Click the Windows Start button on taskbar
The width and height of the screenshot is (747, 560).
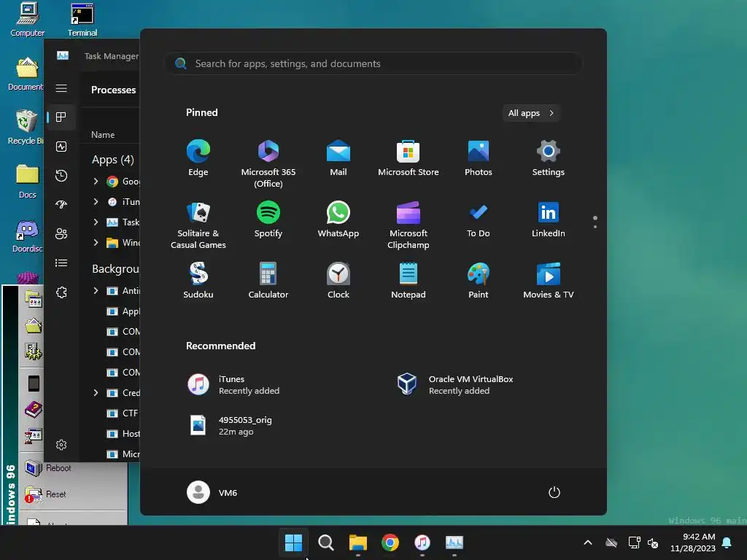293,542
